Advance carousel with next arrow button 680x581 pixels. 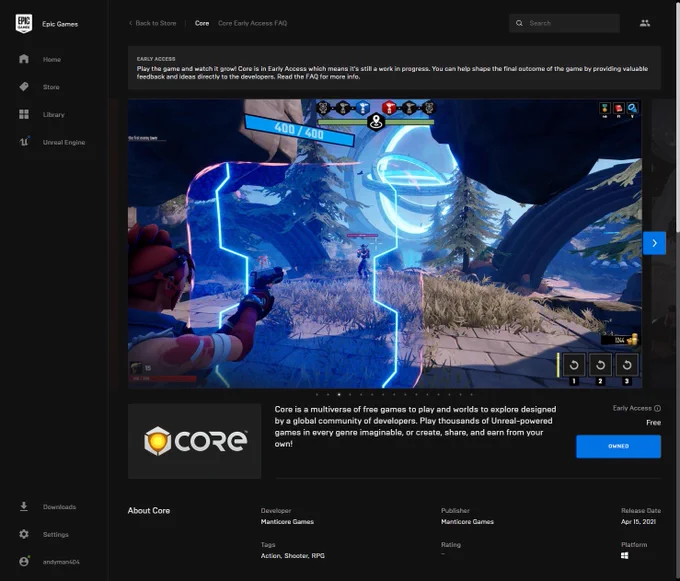click(654, 243)
